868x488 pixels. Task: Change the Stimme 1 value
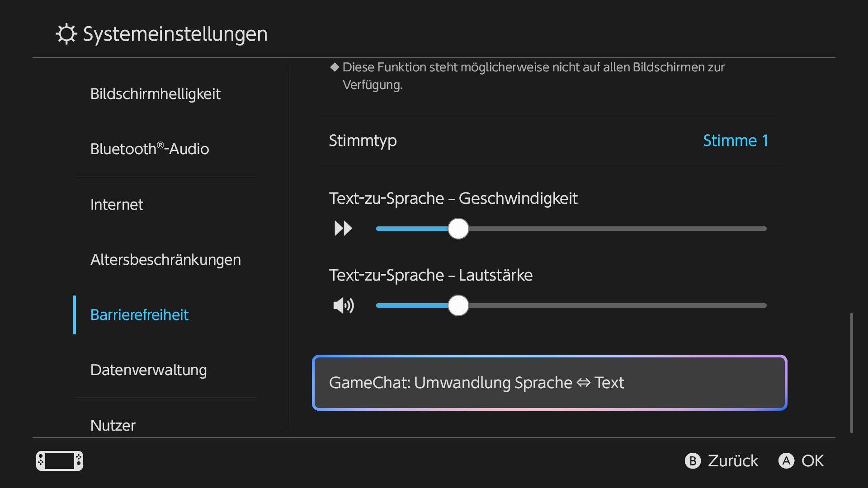pos(736,141)
